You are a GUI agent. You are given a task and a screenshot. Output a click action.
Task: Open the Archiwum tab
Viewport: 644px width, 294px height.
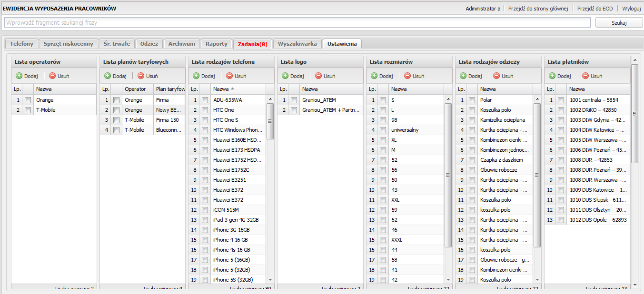(182, 44)
